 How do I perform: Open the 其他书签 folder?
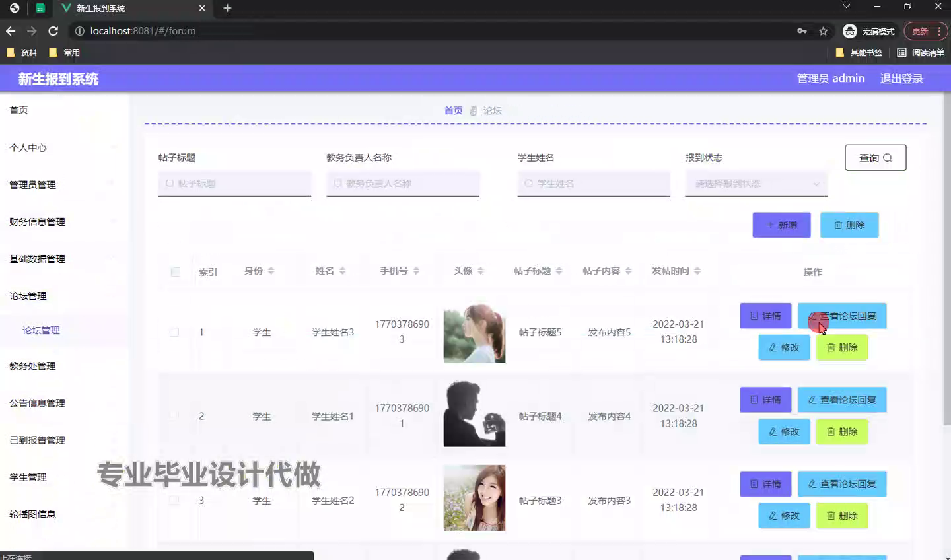tap(859, 52)
